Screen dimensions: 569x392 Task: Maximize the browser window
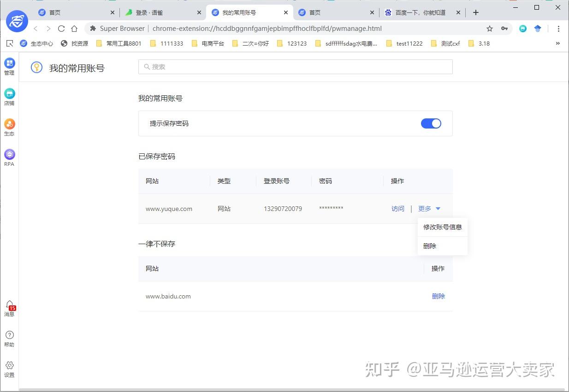(x=537, y=7)
